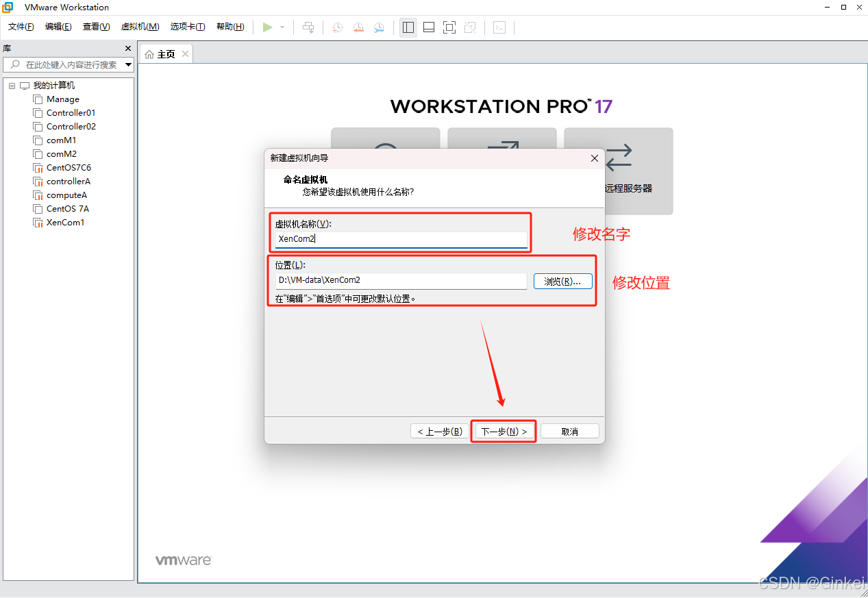Image resolution: width=868 pixels, height=598 pixels.
Task: Select the XenCom1 virtual machine
Action: pos(66,223)
